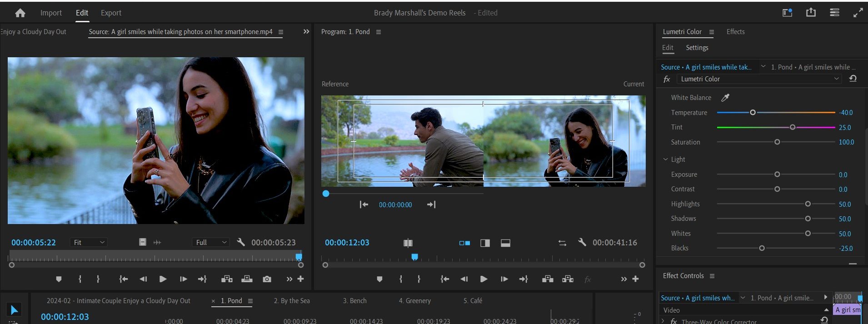Switch to the Export tab
Image resolution: width=868 pixels, height=324 pixels.
click(x=111, y=13)
